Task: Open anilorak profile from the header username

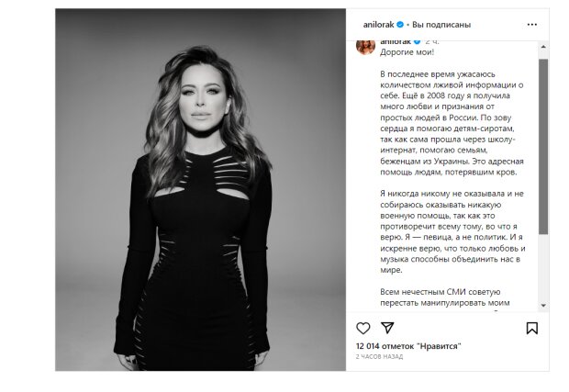Action: [x=378, y=25]
